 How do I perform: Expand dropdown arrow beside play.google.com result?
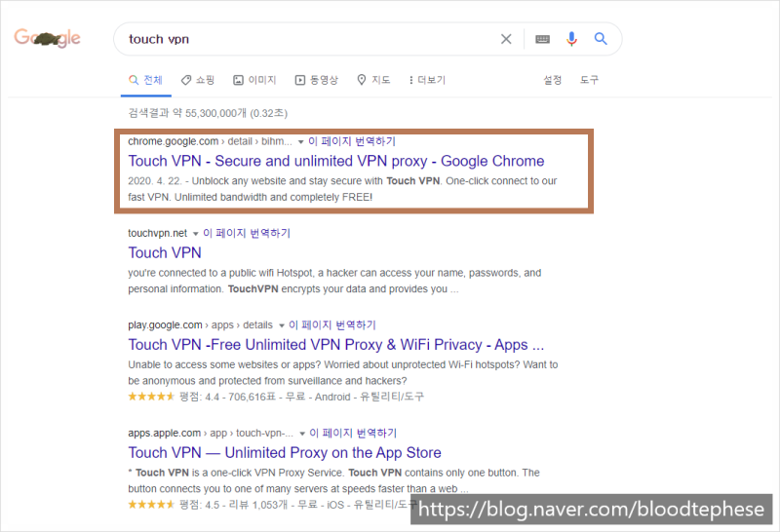point(281,325)
